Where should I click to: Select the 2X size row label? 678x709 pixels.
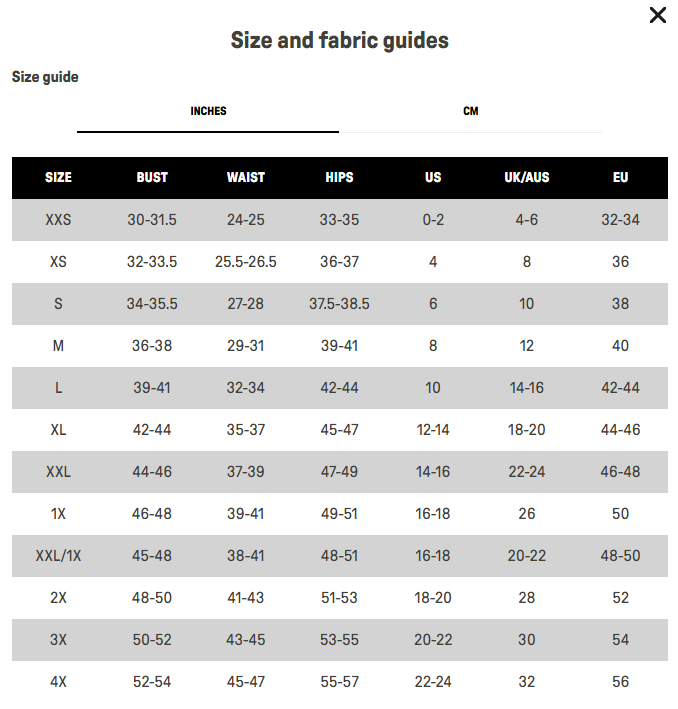(x=58, y=598)
